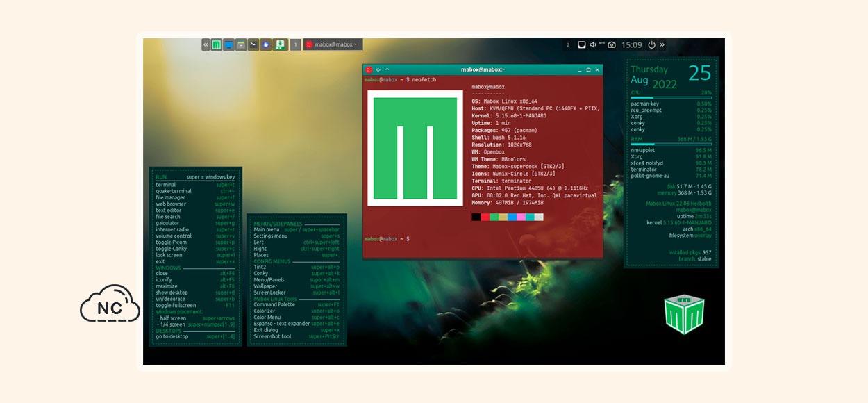Click the cyan neofetch color block
868x403 pixels.
pos(530,217)
